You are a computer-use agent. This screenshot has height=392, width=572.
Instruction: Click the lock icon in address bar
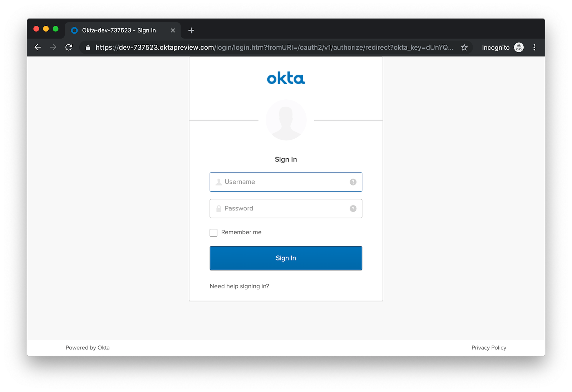coord(88,48)
